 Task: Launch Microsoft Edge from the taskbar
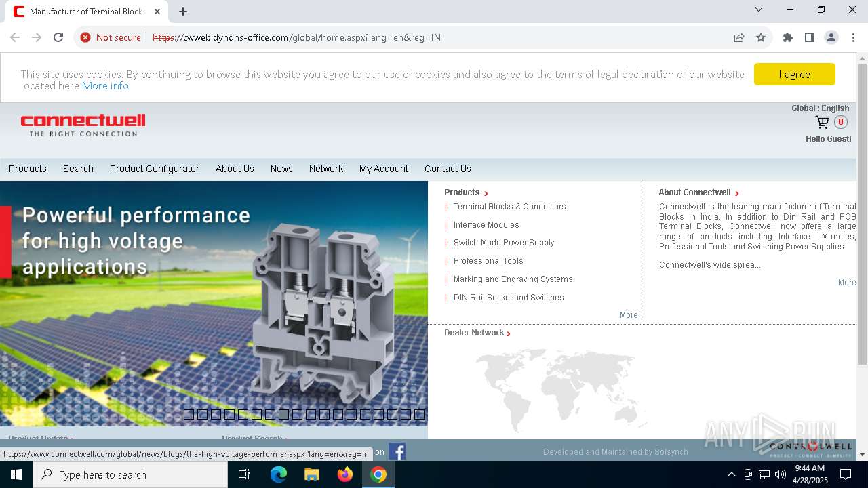278,474
